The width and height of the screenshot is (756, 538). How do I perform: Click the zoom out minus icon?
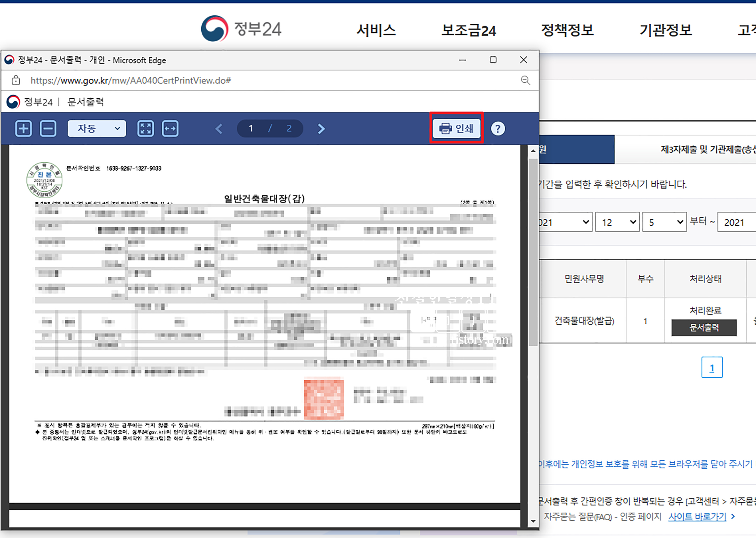point(48,129)
